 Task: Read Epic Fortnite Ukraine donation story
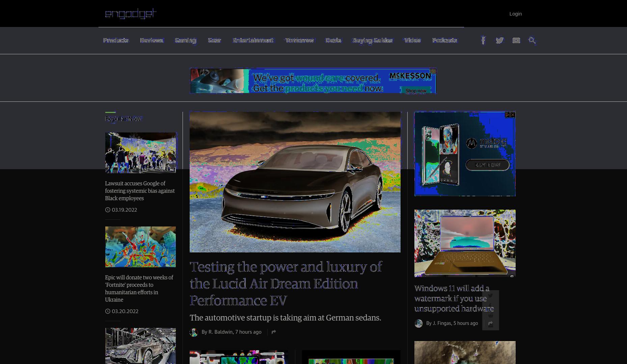click(x=139, y=289)
